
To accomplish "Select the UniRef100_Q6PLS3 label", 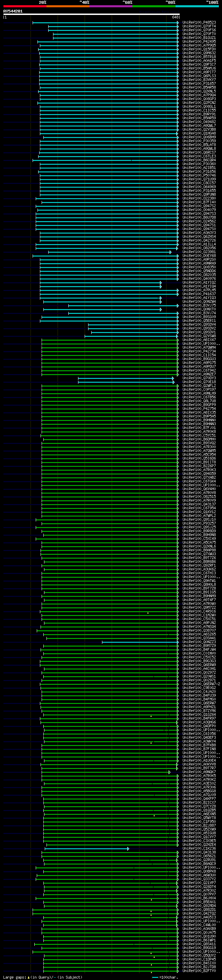I will pos(199,76).
